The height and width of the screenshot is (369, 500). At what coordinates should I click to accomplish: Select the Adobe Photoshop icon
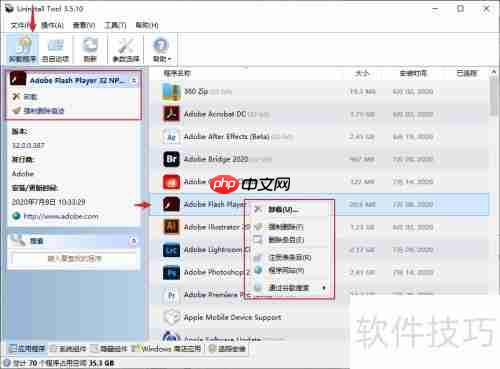point(171,273)
